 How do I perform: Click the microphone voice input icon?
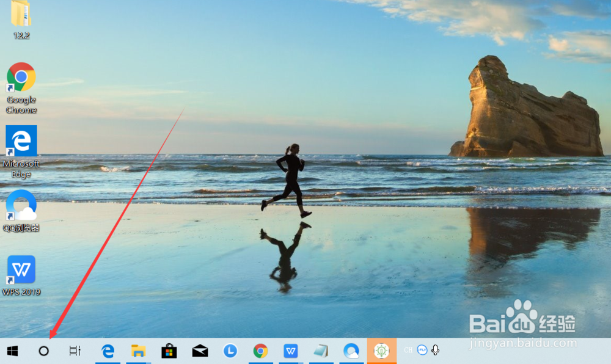(x=435, y=350)
